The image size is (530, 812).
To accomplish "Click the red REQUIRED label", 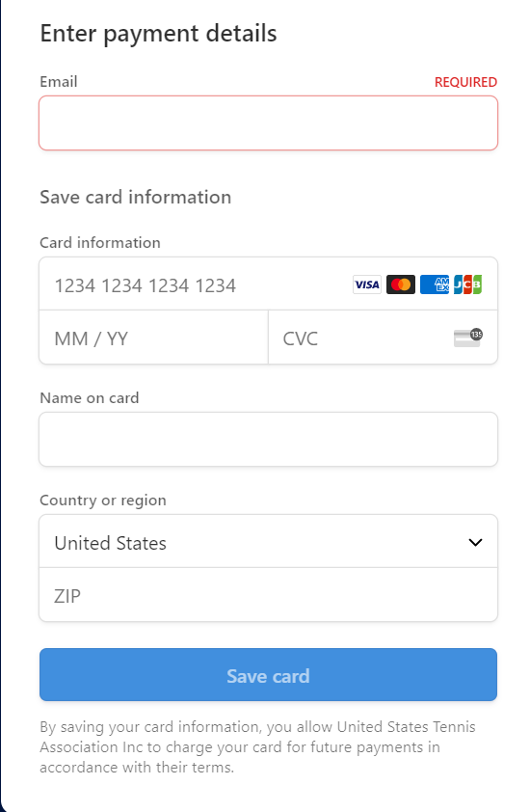I will [x=465, y=82].
